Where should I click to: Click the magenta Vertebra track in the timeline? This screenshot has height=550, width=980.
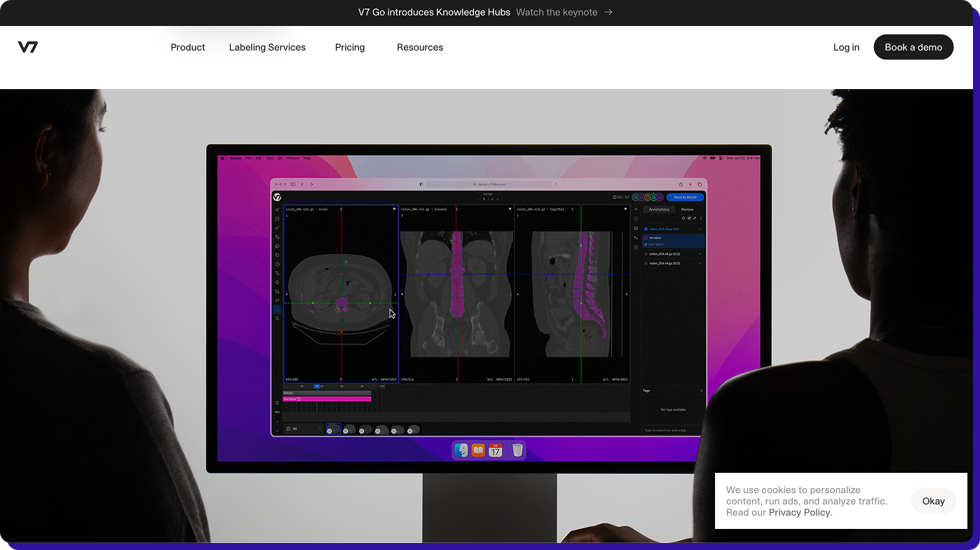pos(327,398)
